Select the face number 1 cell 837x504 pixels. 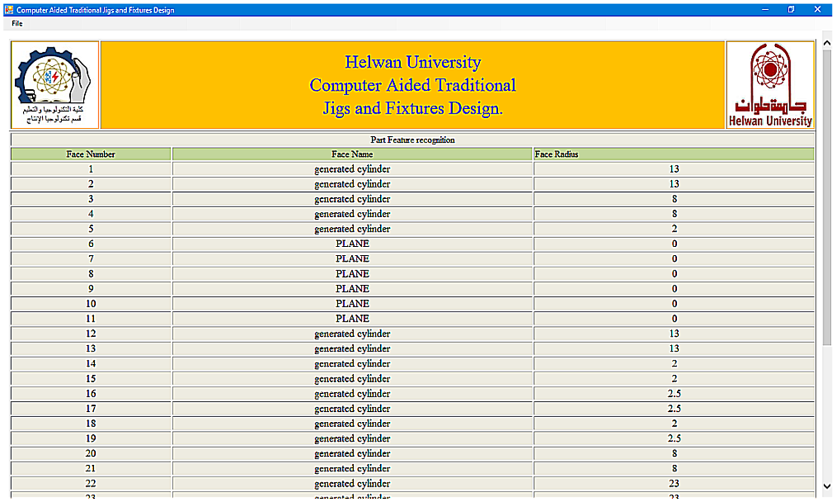pos(91,169)
